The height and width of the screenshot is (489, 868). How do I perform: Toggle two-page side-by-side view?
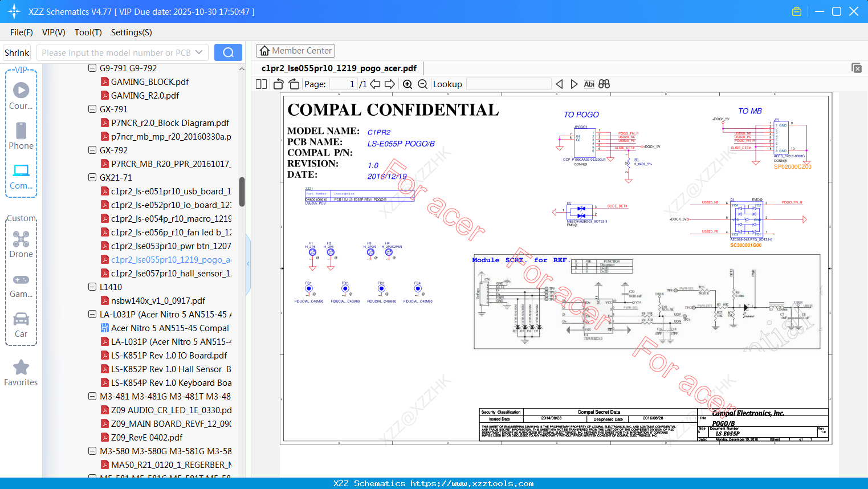pos(262,84)
